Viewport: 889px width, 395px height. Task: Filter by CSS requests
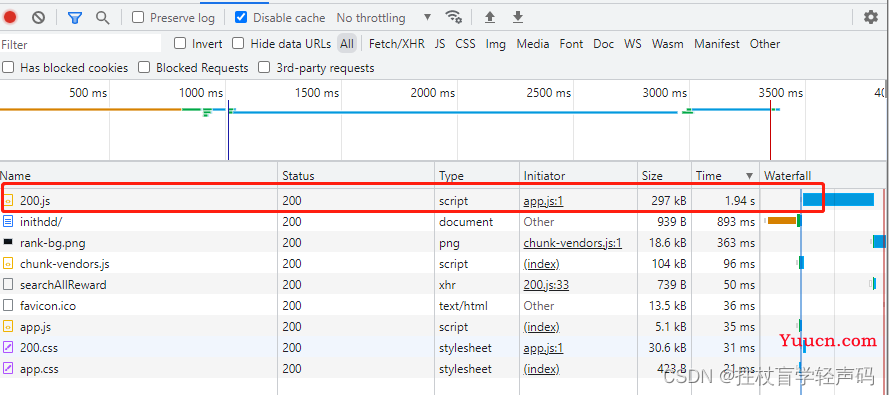tap(465, 44)
